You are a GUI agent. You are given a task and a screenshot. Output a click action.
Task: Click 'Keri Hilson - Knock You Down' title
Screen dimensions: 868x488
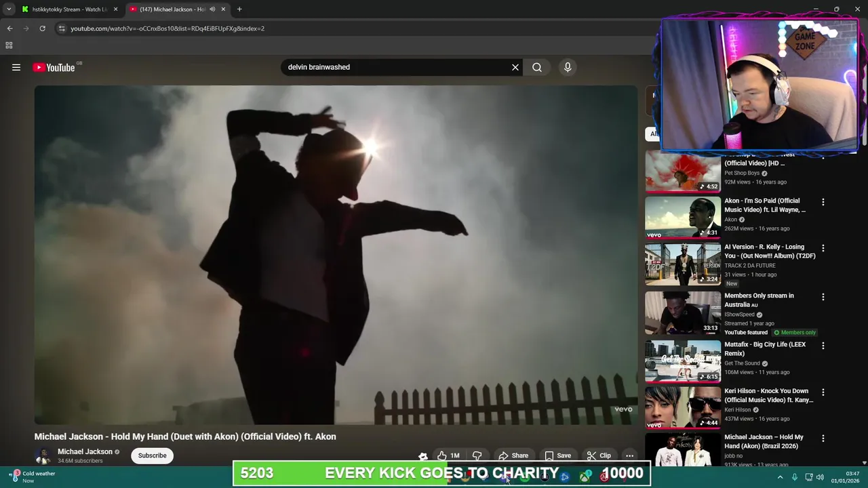[x=768, y=395]
